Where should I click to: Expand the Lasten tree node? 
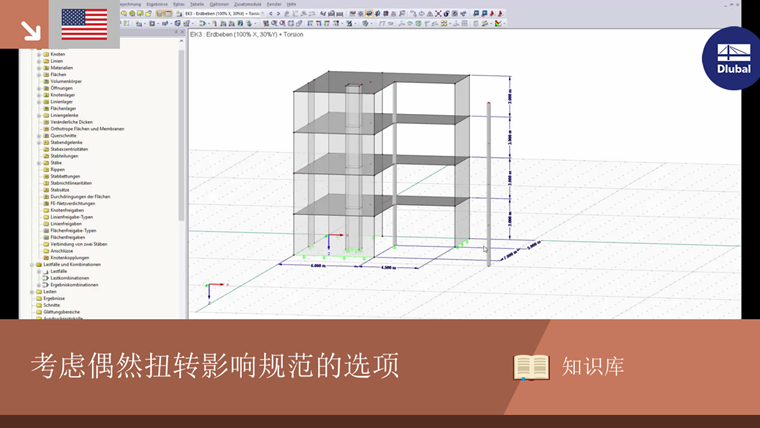(x=32, y=292)
